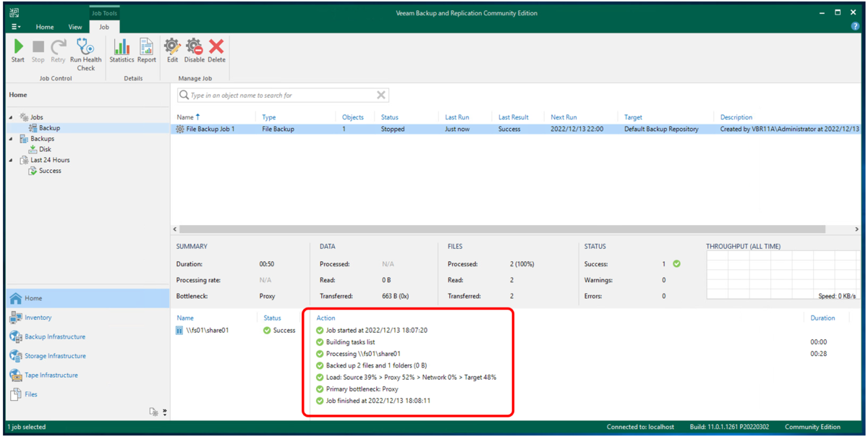Open Backup Infrastructure view
The width and height of the screenshot is (868, 437).
88,337
